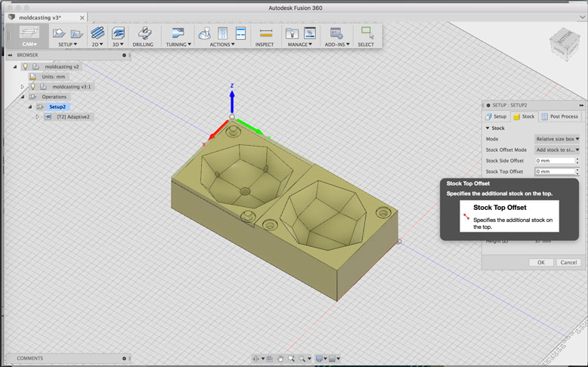
Task: Switch to the moldcasting v3 document tab
Action: pyautogui.click(x=40, y=17)
